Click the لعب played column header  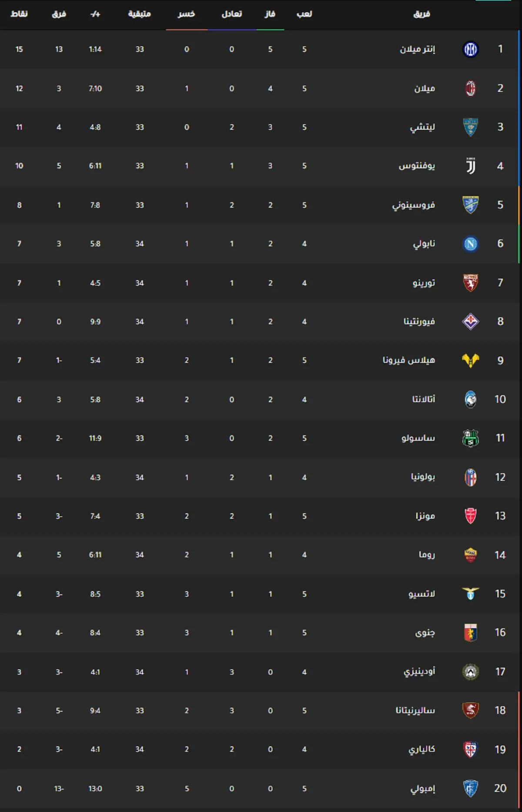pos(304,14)
